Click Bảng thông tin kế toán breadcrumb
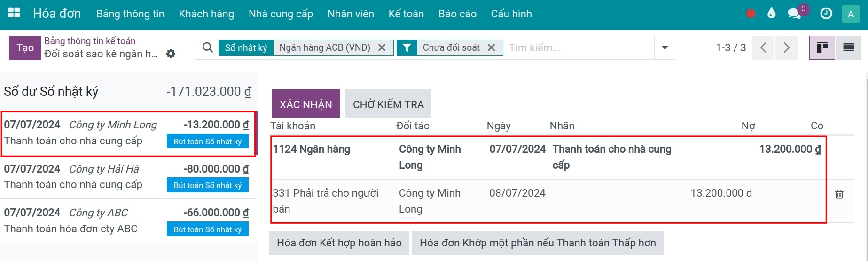Image resolution: width=868 pixels, height=261 pixels. (x=90, y=41)
